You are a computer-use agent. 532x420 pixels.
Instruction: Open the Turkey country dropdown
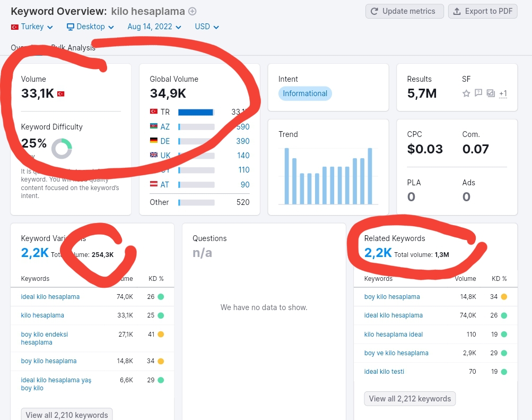[x=32, y=27]
